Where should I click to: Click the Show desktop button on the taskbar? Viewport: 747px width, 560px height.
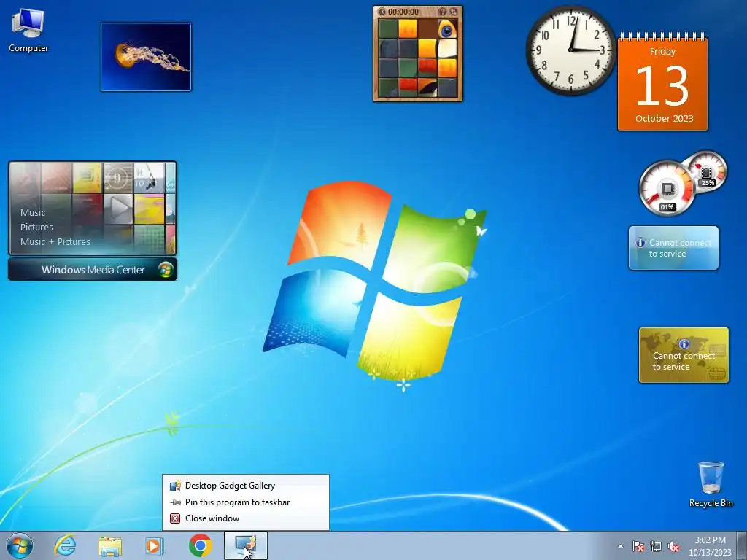pyautogui.click(x=742, y=545)
